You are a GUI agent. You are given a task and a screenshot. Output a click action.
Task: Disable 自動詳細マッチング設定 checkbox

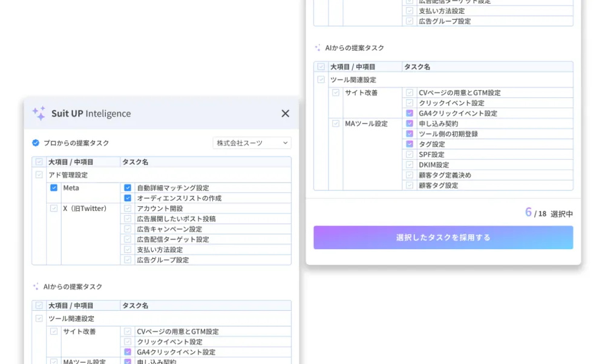126,187
